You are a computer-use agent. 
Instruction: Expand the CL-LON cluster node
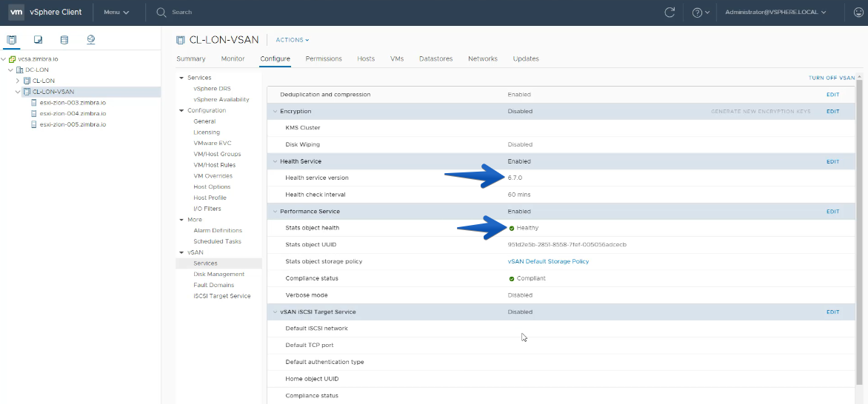click(19, 81)
